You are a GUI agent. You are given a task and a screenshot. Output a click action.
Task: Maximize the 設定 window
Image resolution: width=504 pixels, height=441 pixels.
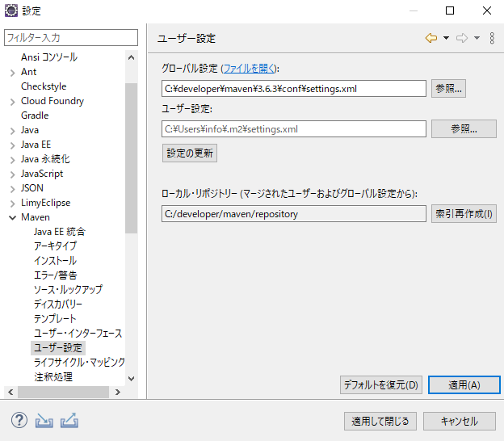450,10
